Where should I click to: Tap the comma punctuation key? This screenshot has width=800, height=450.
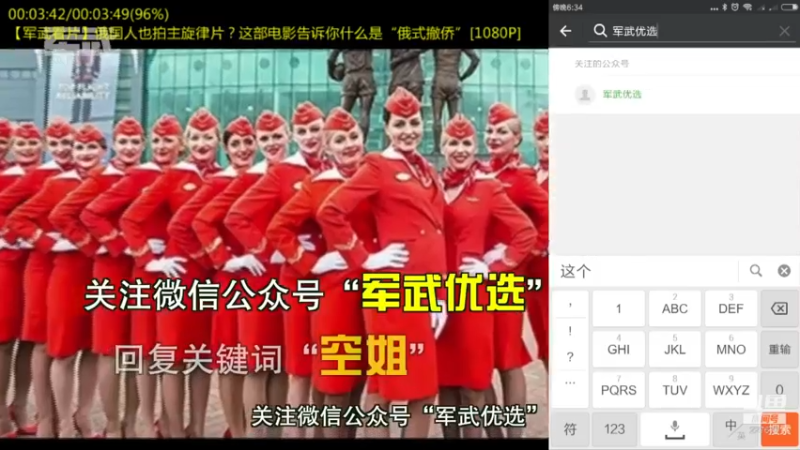[x=570, y=307]
